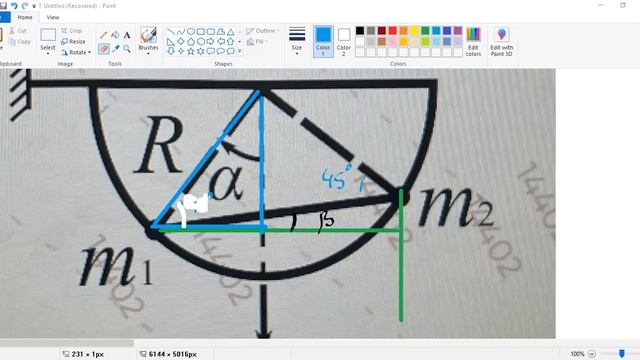Open the Brushes dropdown arrow
This screenshot has height=360, width=640.
point(148,53)
